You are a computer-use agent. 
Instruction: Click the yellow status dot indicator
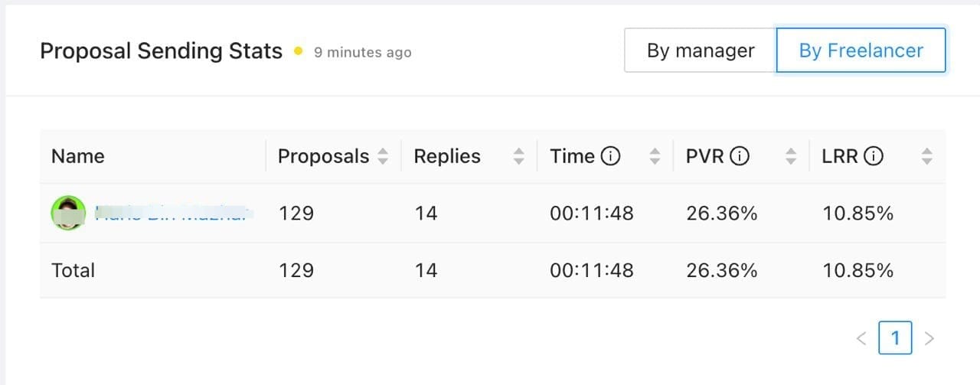(x=299, y=52)
